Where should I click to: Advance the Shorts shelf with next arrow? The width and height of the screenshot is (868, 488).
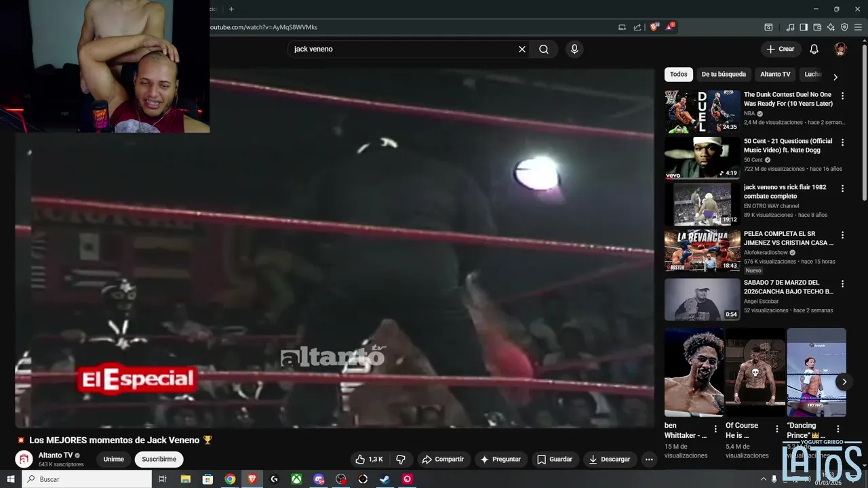point(844,382)
